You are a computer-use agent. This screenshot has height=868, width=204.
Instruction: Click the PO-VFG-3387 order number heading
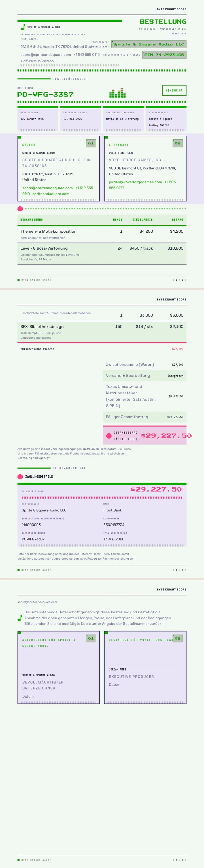[45, 94]
